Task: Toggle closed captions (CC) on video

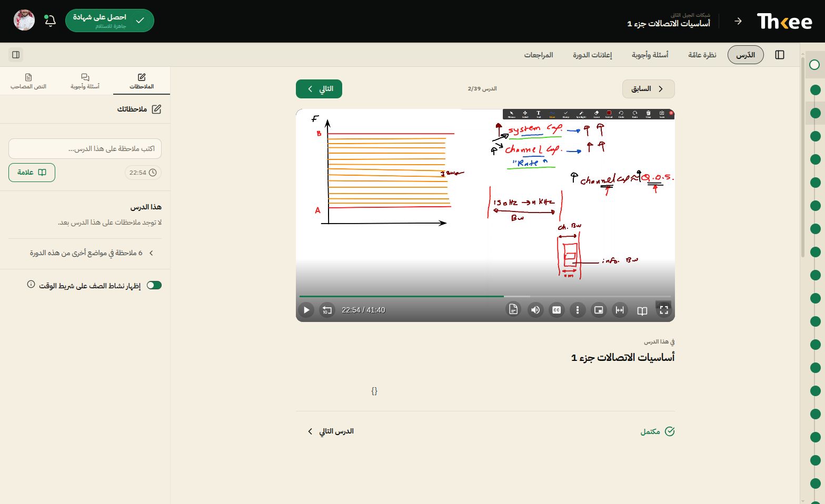Action: click(556, 310)
